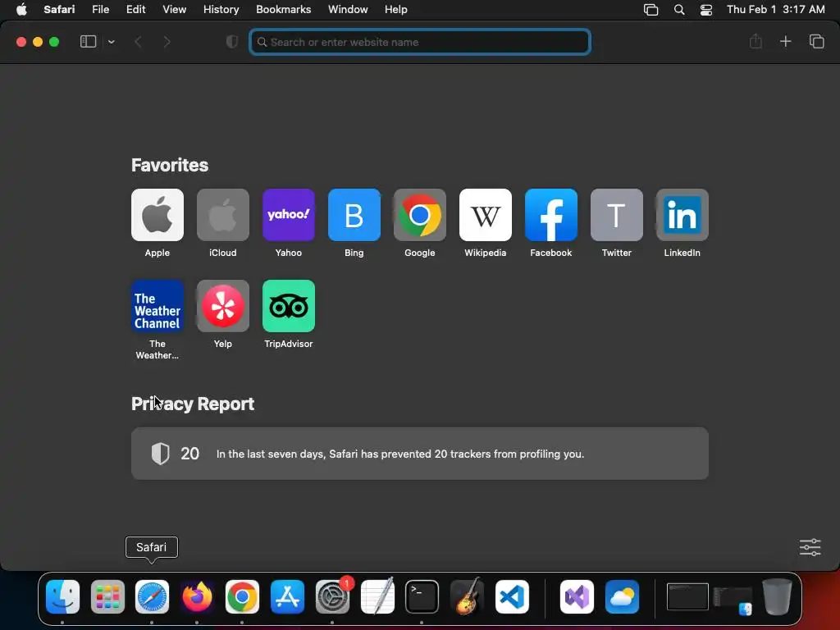The height and width of the screenshot is (630, 840).
Task: Launch Finder from the Dock
Action: click(x=62, y=596)
